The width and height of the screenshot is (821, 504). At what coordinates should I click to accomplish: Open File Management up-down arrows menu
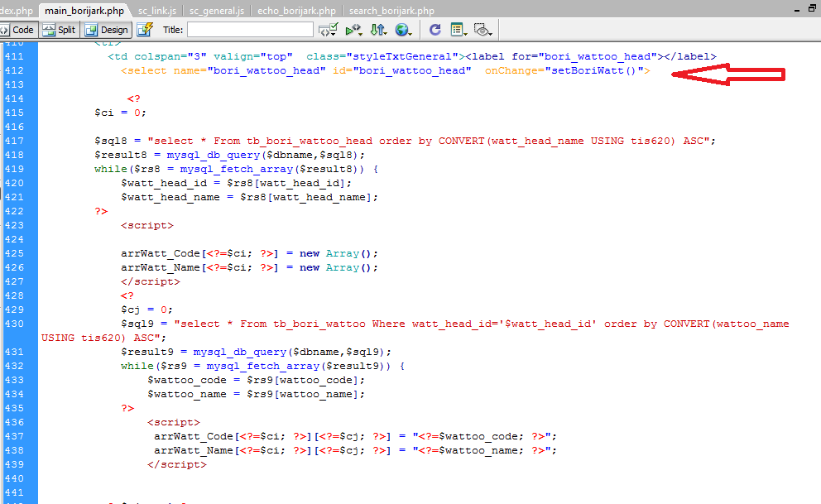tap(378, 30)
